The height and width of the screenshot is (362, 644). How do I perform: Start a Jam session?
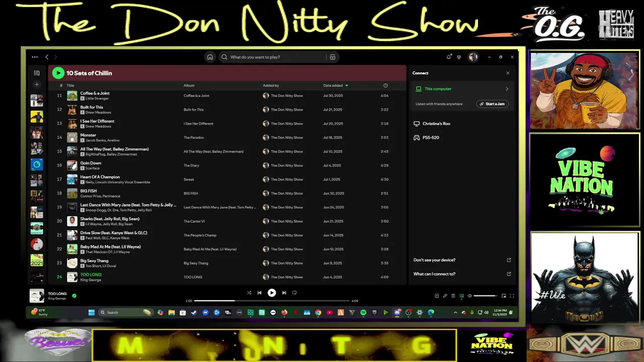(x=493, y=104)
